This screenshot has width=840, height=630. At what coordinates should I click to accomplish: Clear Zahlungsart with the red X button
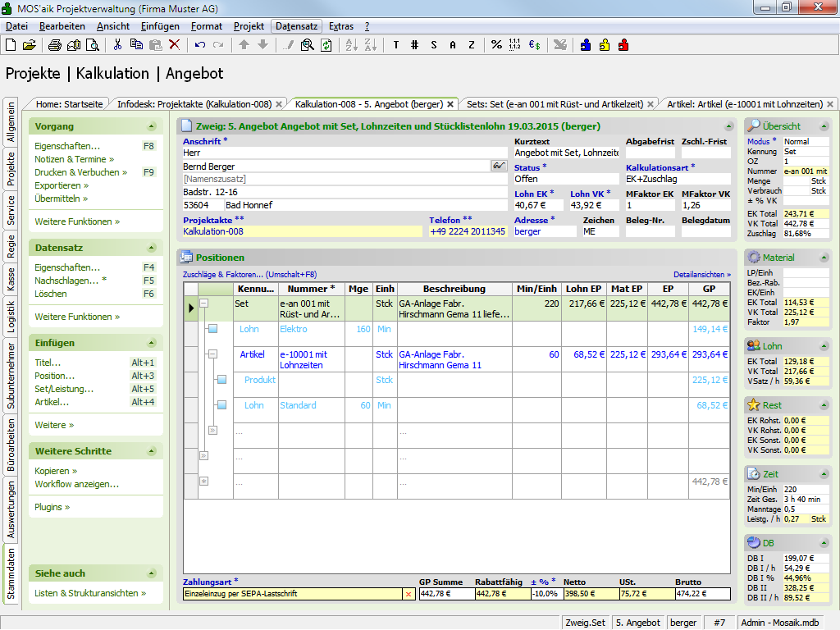(409, 594)
